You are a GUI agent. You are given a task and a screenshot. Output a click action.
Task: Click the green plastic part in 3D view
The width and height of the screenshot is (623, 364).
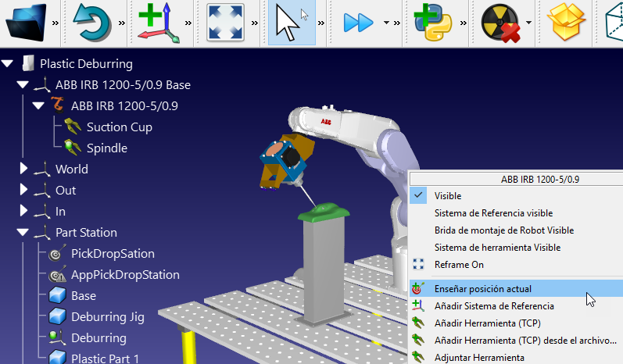pos(328,209)
